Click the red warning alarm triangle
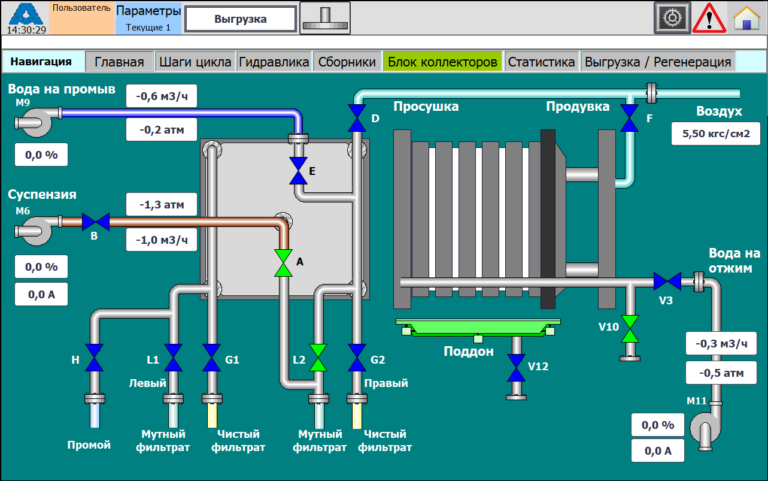Viewport: 768px width, 481px height. coord(709,18)
